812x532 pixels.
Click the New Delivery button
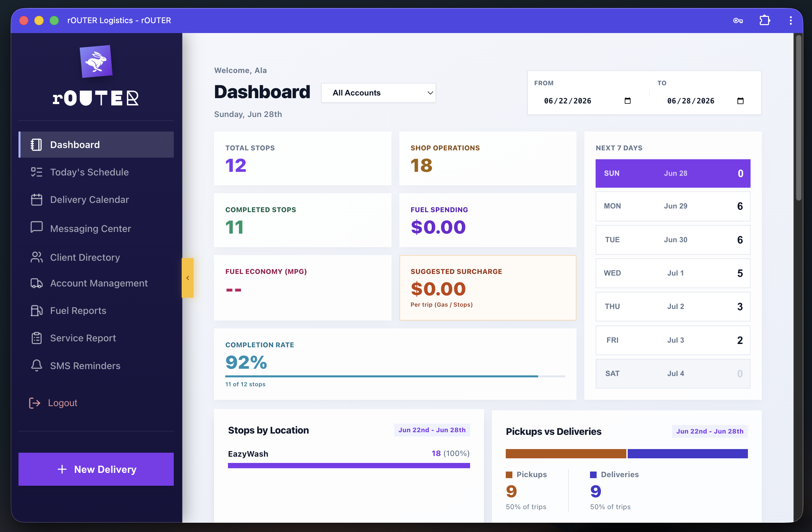96,469
